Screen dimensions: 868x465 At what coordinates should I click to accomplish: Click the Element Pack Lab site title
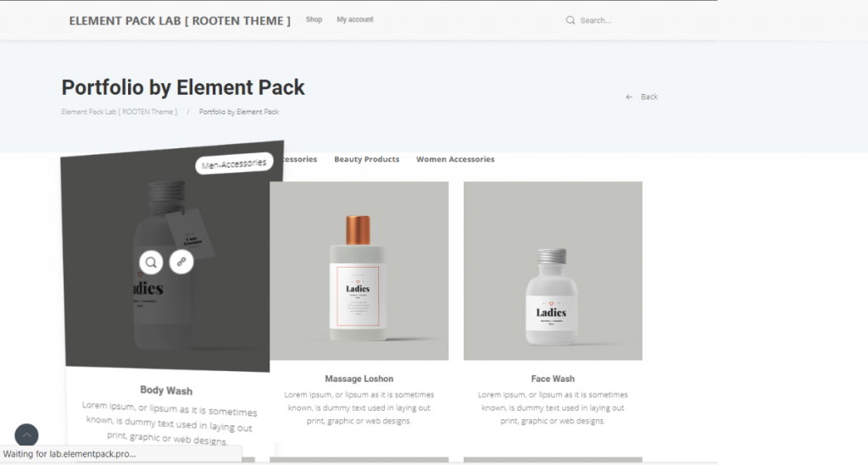[x=180, y=20]
